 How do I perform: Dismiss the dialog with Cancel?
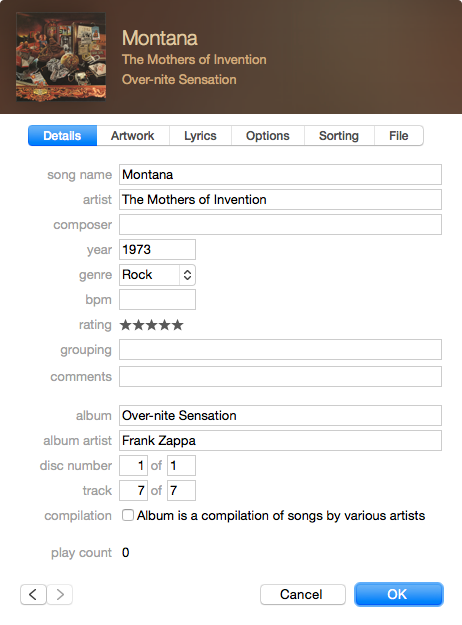(303, 594)
